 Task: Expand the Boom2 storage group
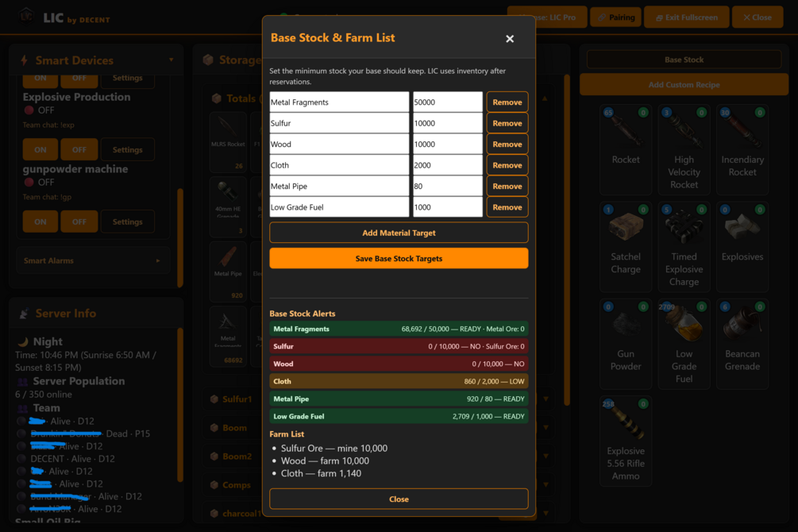pyautogui.click(x=546, y=456)
